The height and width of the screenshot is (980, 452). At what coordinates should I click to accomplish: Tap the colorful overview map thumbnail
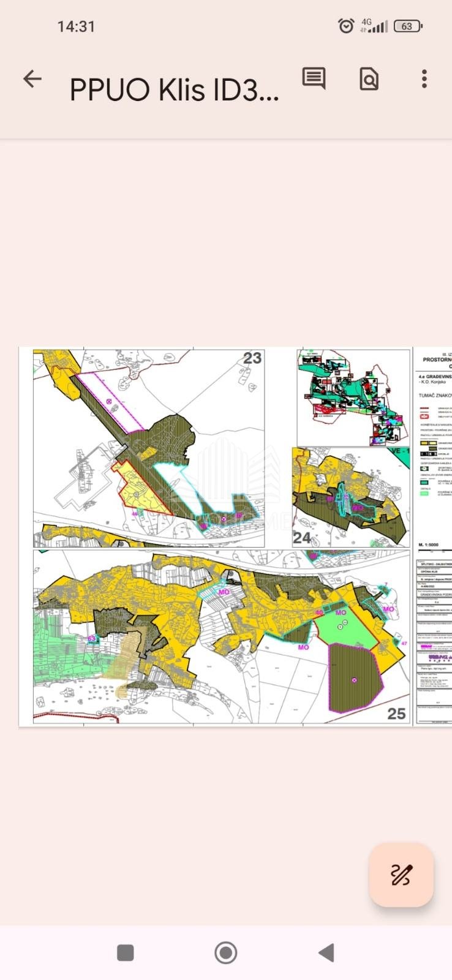pos(353,398)
